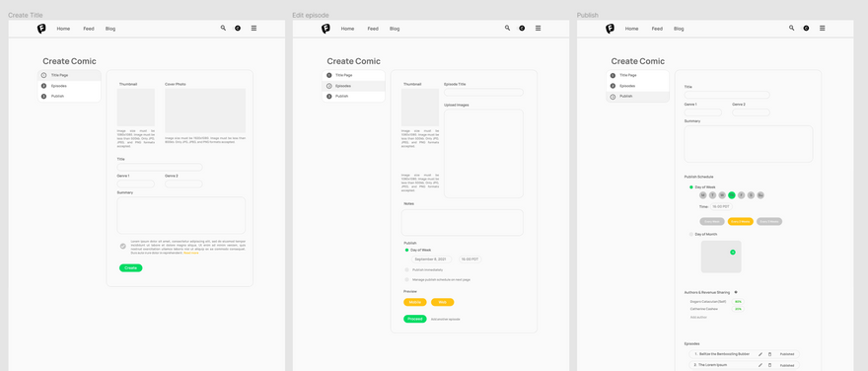
Task: Click the info icon beside Authors & Revenue Sharing
Action: pyautogui.click(x=736, y=292)
